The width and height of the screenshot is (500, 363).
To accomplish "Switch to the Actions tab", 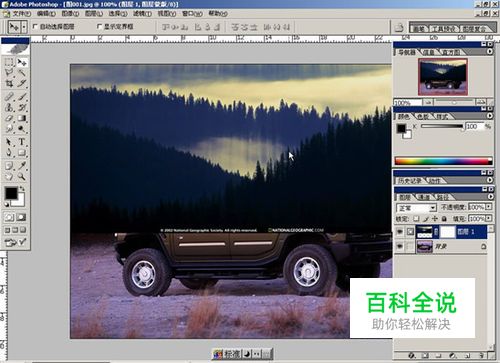I will [x=434, y=181].
